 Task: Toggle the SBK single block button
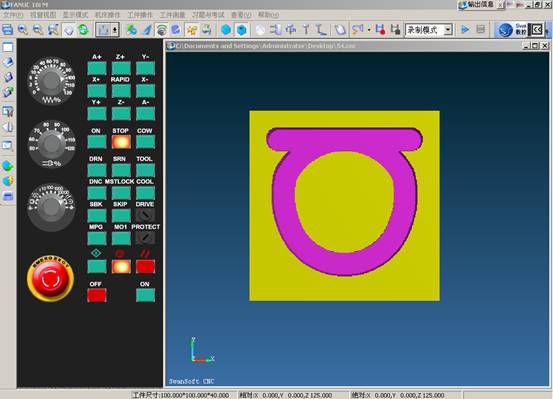pos(97,216)
